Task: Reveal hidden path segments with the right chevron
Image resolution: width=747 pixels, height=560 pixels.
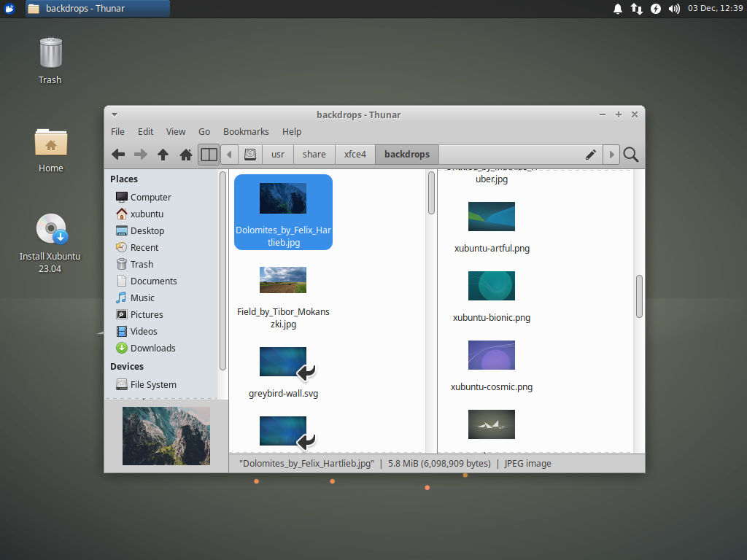Action: (x=611, y=154)
